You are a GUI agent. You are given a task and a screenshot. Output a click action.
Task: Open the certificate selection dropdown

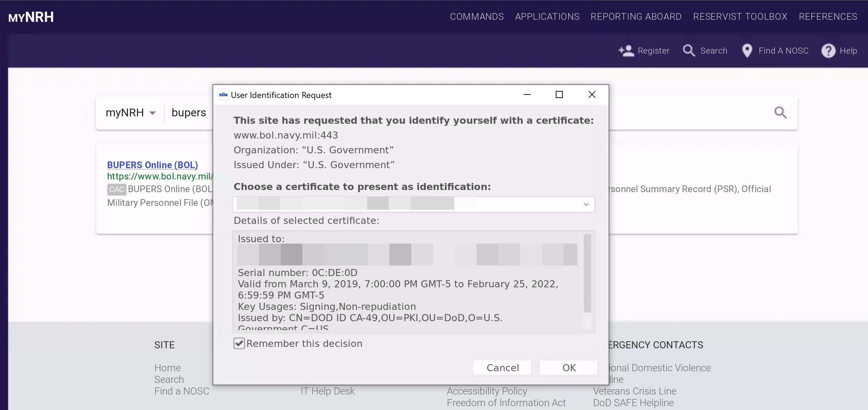click(x=414, y=204)
